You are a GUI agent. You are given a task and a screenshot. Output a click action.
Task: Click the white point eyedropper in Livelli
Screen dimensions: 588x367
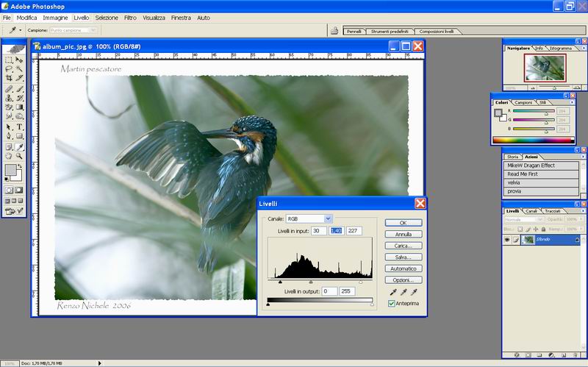[x=415, y=292]
